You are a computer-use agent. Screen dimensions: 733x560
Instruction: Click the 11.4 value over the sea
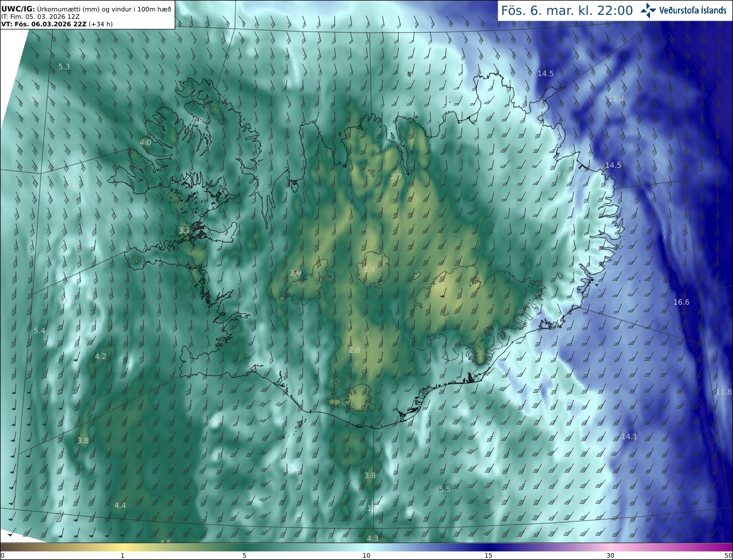(616, 99)
